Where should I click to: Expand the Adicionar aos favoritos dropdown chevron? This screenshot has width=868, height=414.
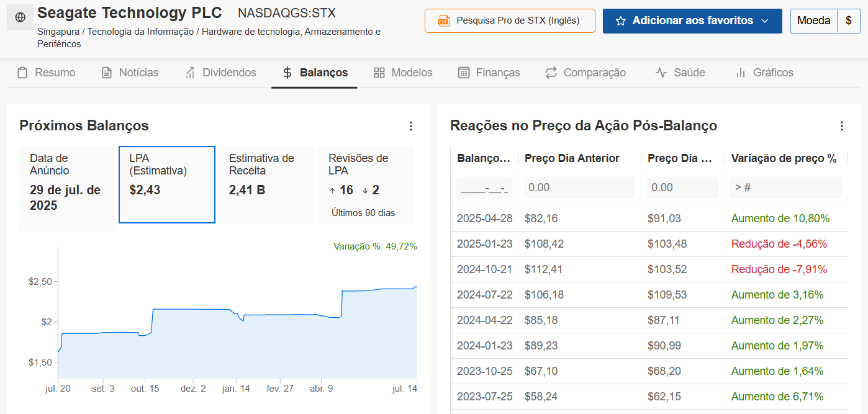[764, 21]
